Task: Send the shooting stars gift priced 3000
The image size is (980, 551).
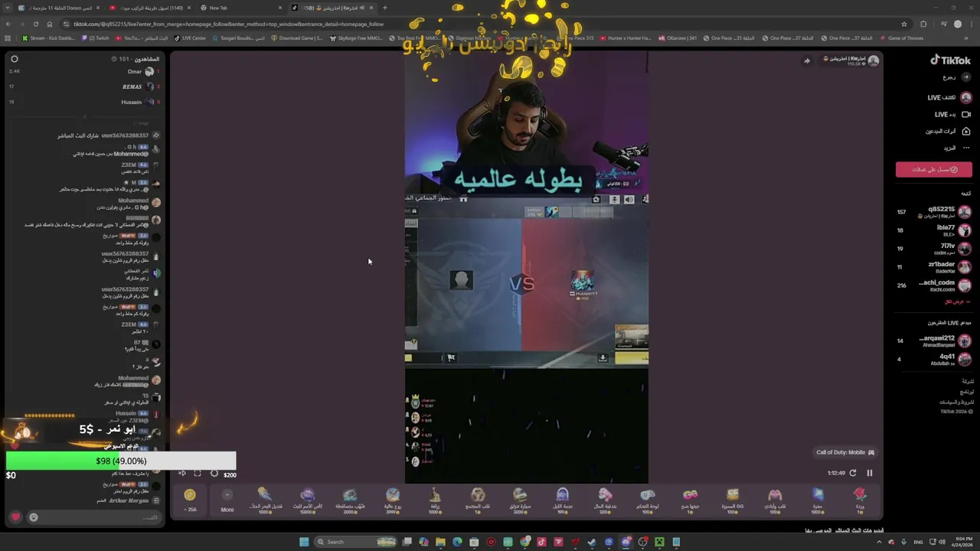Action: pos(350,500)
